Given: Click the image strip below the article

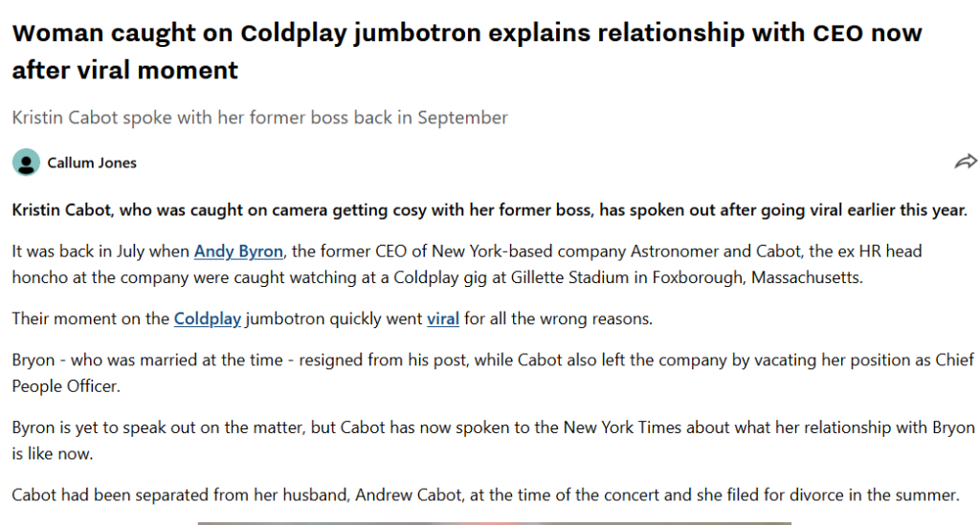Looking at the screenshot, I should click(x=494, y=522).
